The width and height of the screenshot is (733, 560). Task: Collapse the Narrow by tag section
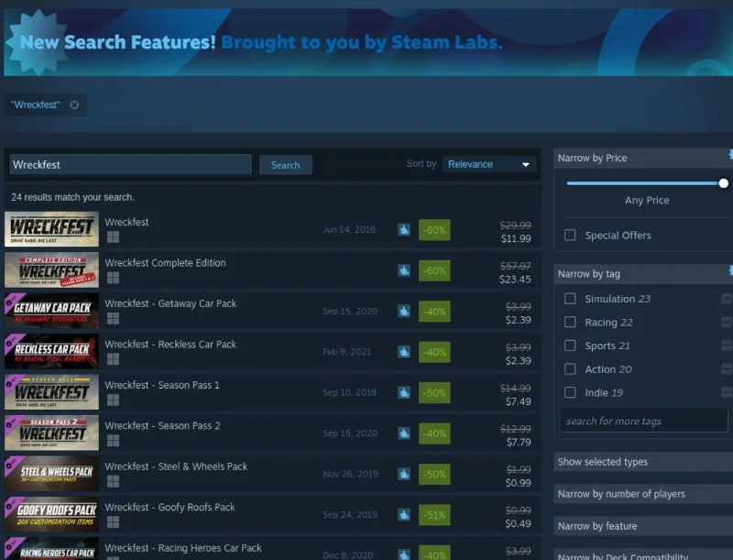tap(643, 274)
